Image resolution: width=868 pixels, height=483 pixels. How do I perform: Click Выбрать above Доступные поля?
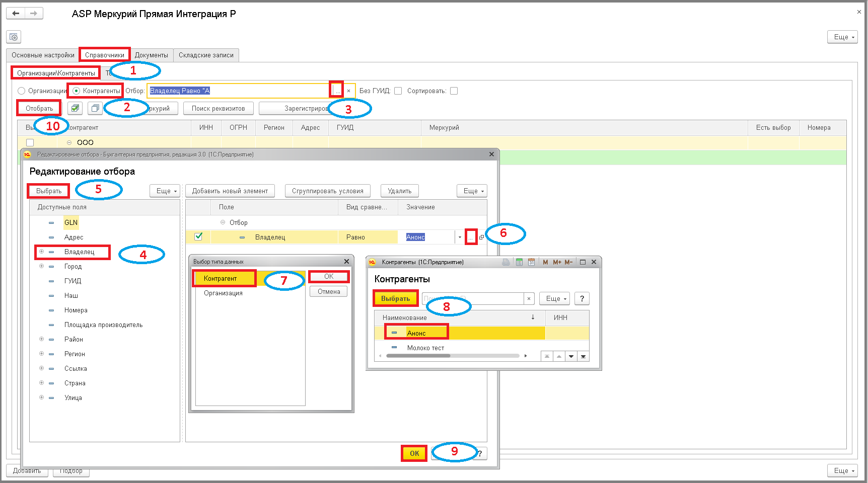[49, 191]
